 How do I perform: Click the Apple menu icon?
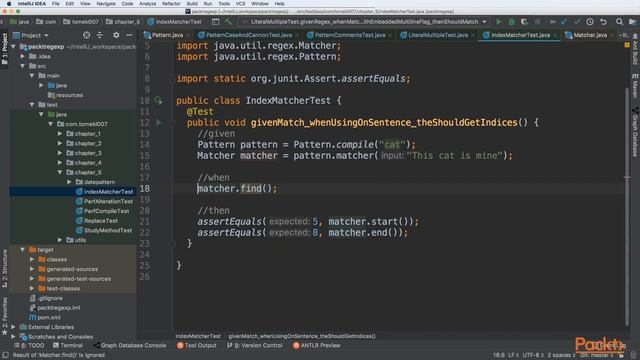9,4
